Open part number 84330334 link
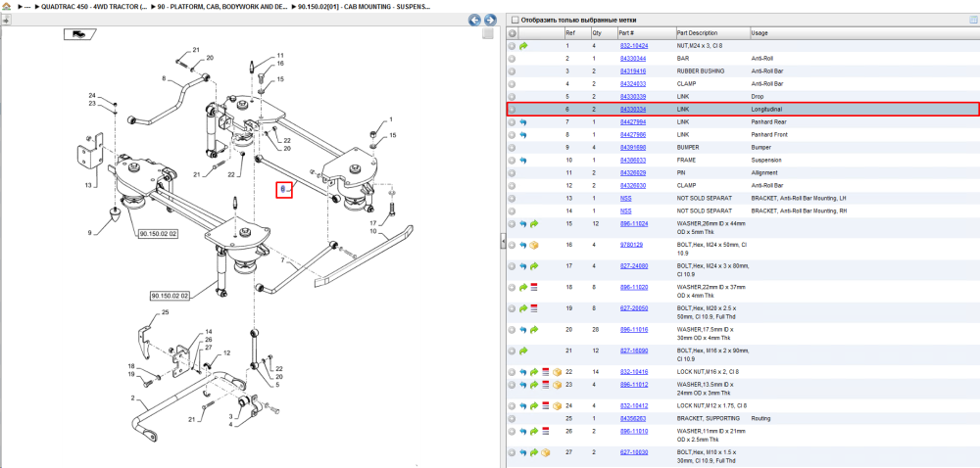The width and height of the screenshot is (980, 468). click(632, 110)
